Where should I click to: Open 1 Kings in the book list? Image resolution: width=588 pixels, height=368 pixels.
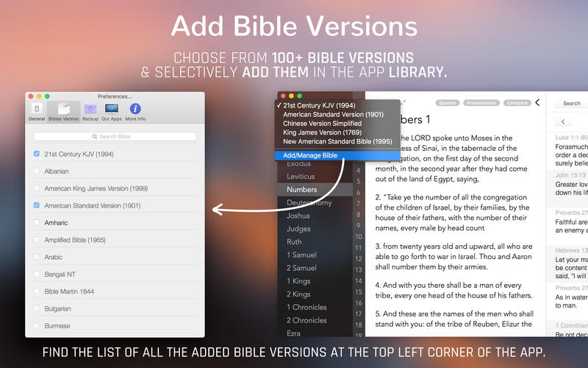coord(315,281)
